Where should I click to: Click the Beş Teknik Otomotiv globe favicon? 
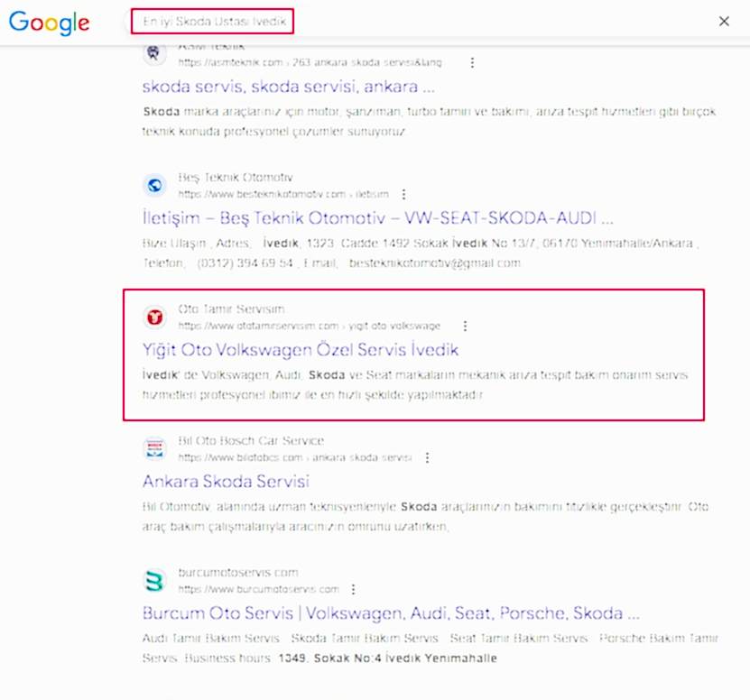point(155,185)
